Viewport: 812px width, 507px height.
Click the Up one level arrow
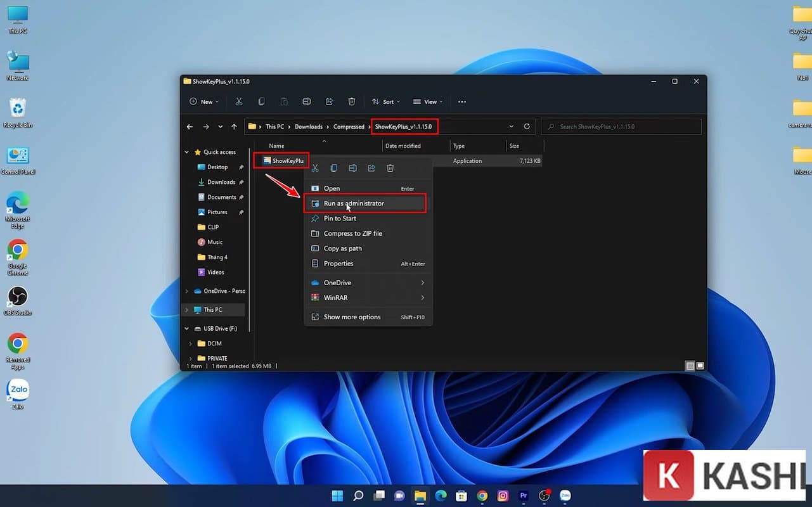(x=234, y=127)
